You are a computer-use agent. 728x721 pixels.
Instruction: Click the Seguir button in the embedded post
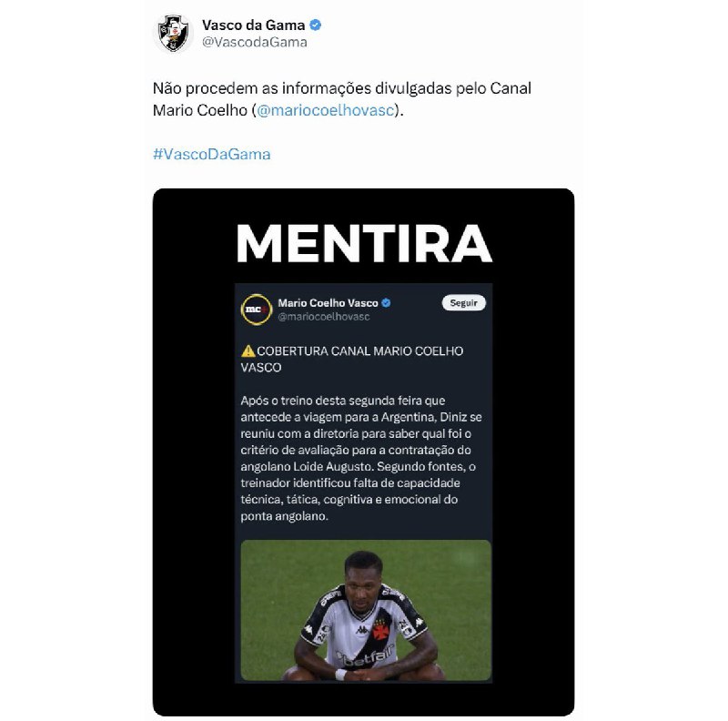463,303
